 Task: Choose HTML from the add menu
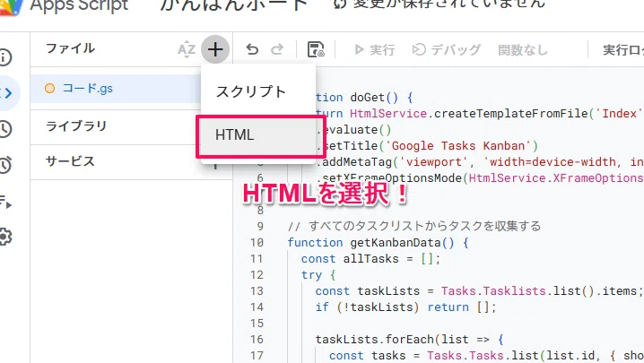pos(258,135)
